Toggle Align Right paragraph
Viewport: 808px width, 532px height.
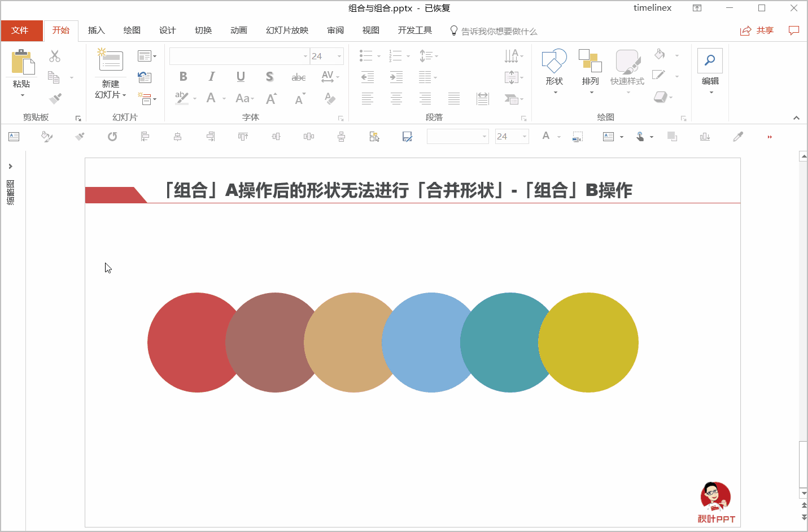point(425,99)
